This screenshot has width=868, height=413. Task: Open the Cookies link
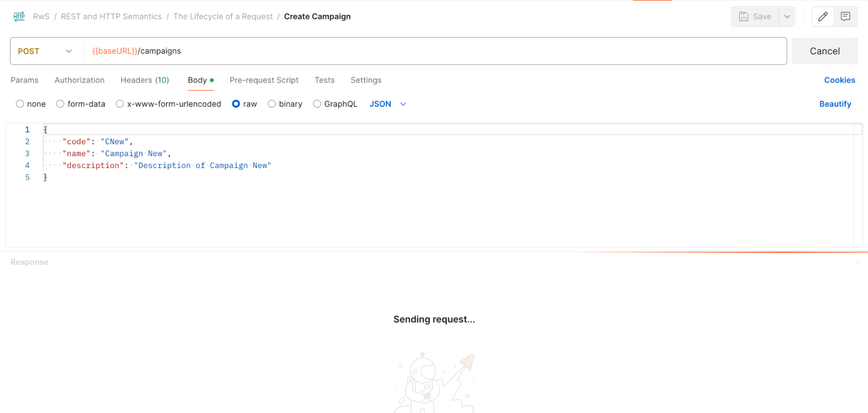[x=839, y=80]
